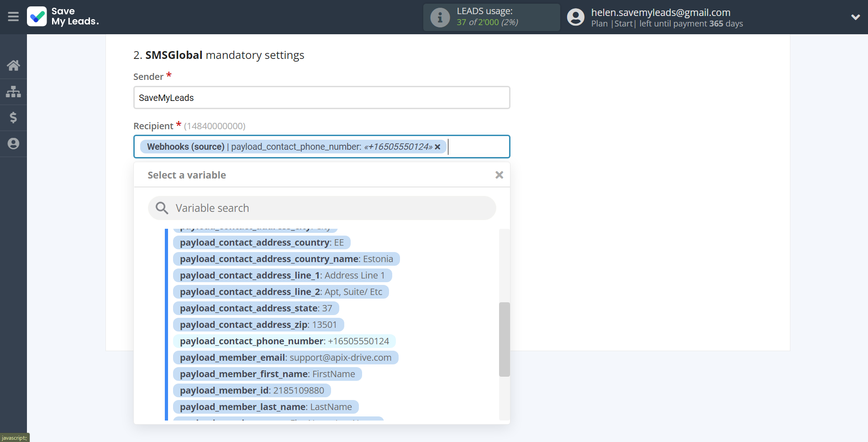Viewport: 868px width, 442px height.
Task: Select payload_contact_address_state variable
Action: pyautogui.click(x=256, y=308)
